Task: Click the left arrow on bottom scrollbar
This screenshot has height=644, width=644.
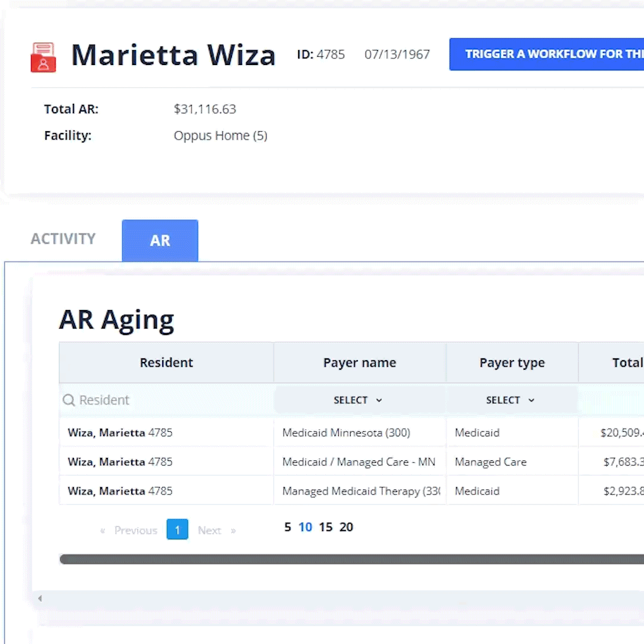Action: [x=40, y=599]
